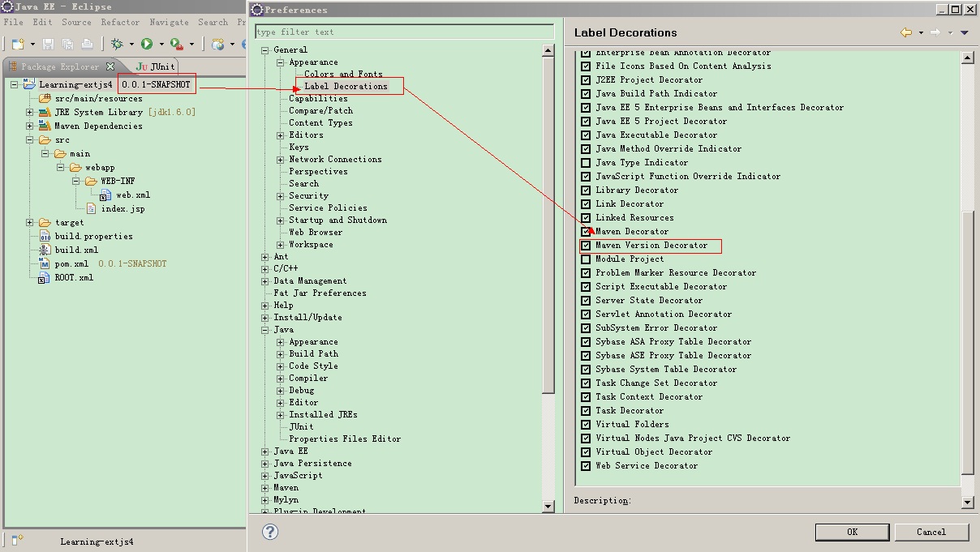Viewport: 980px width, 552px height.
Task: Open the Refactor menu
Action: click(120, 22)
